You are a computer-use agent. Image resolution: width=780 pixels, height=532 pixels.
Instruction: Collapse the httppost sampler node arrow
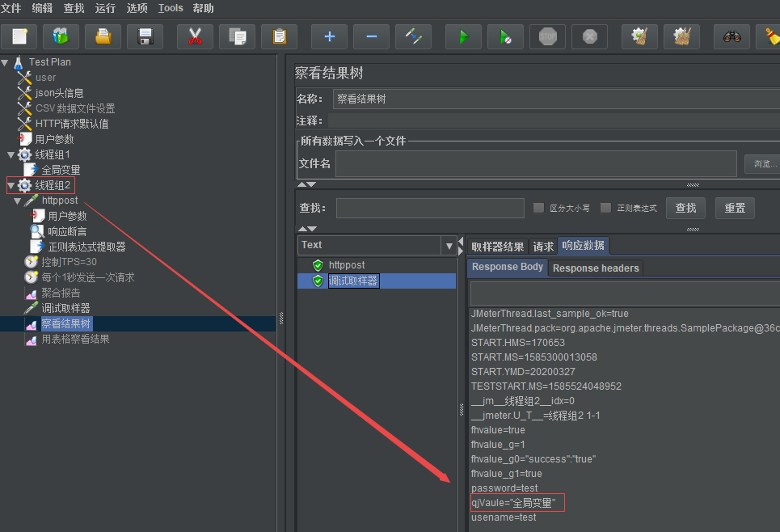[x=18, y=201]
